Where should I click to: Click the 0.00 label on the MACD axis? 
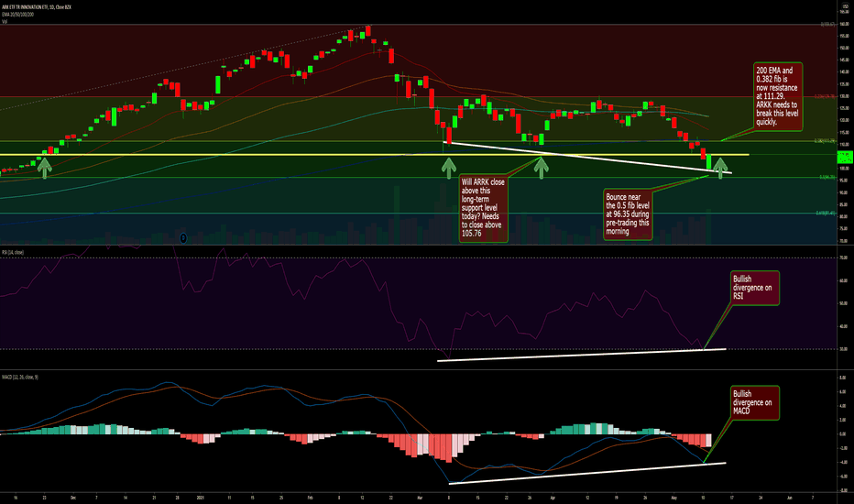pos(843,434)
